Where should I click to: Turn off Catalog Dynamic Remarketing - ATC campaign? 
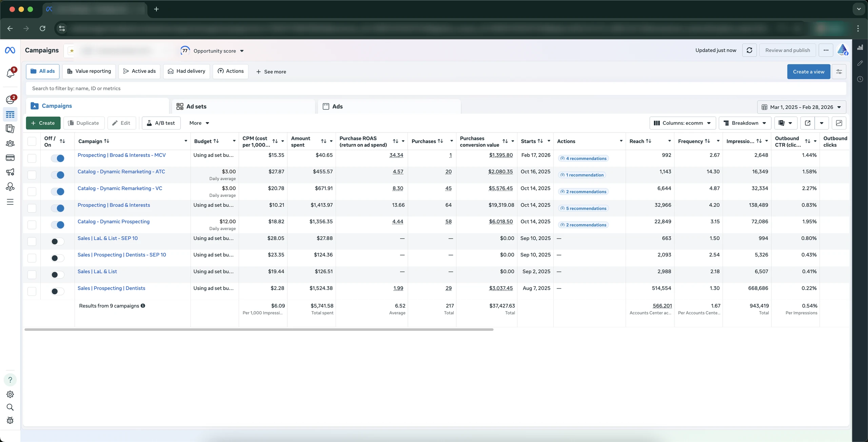(58, 175)
